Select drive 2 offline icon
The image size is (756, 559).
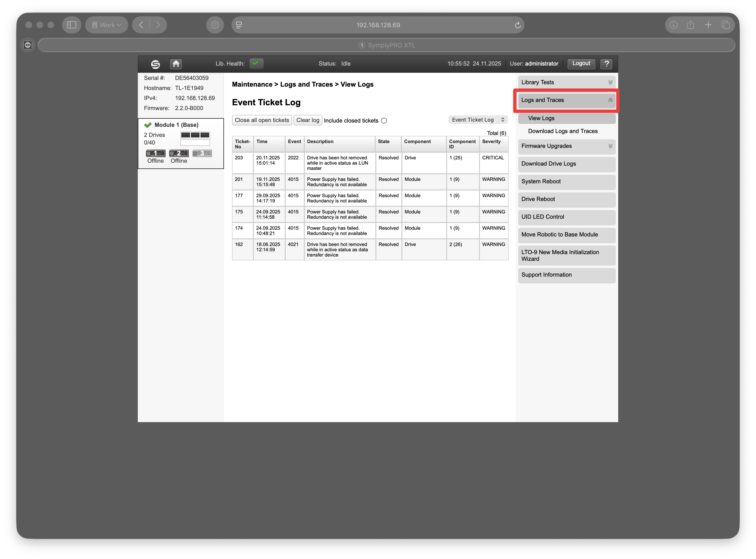tap(179, 153)
